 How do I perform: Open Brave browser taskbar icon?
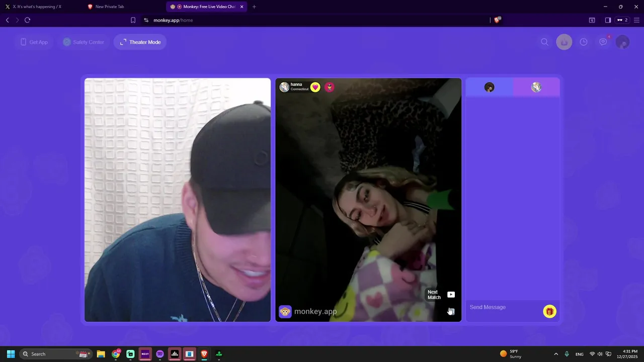[x=204, y=354]
